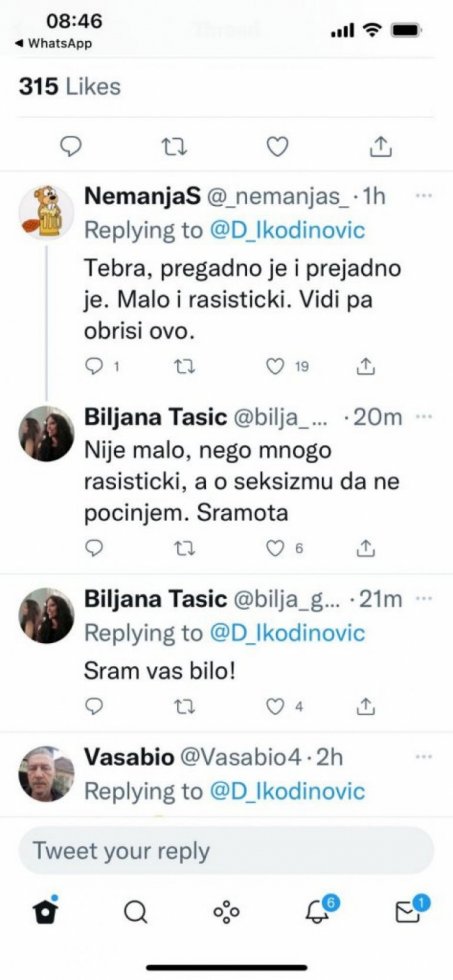Open the reply composer for the main tweet
453x980 pixels.
pos(71,147)
